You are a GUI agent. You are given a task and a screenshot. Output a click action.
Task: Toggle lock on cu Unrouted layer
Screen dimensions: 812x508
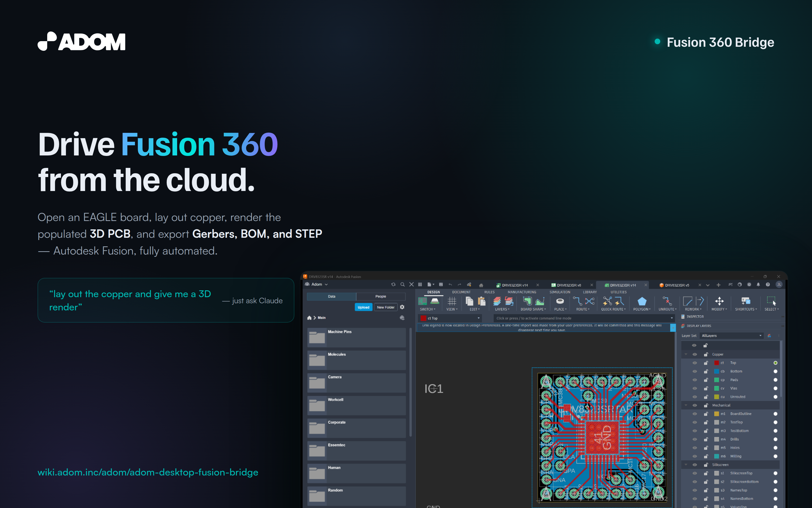click(706, 397)
